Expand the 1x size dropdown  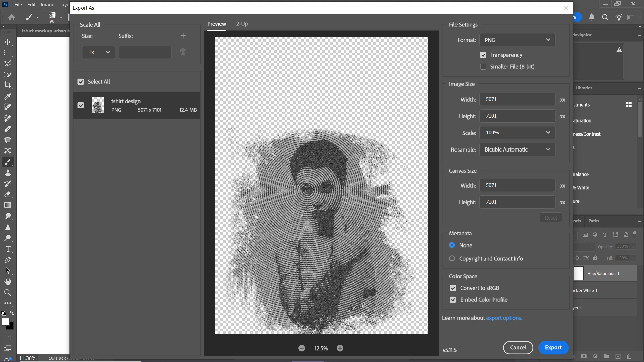point(99,52)
